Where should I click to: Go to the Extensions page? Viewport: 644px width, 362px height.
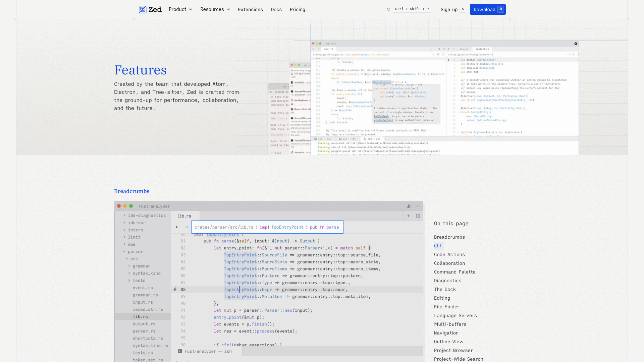[250, 9]
